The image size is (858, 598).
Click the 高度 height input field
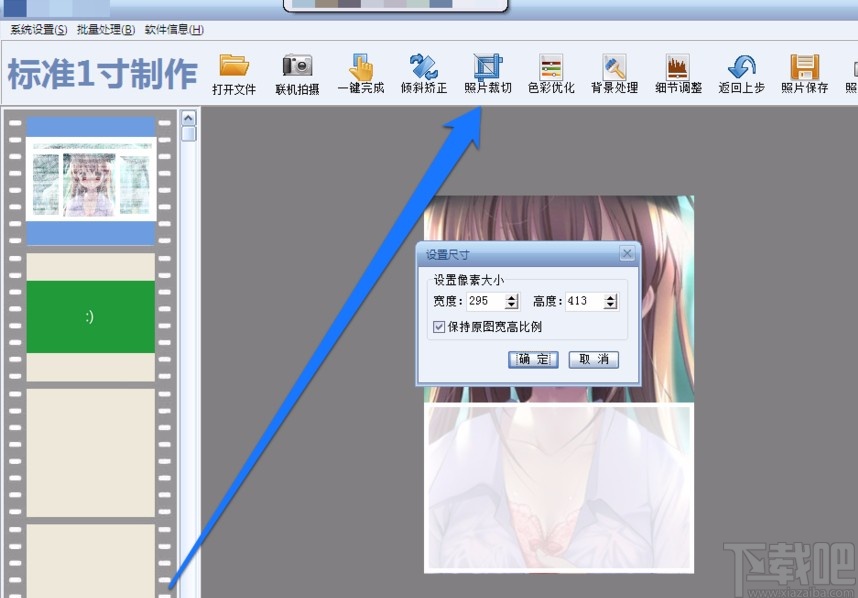click(x=584, y=301)
